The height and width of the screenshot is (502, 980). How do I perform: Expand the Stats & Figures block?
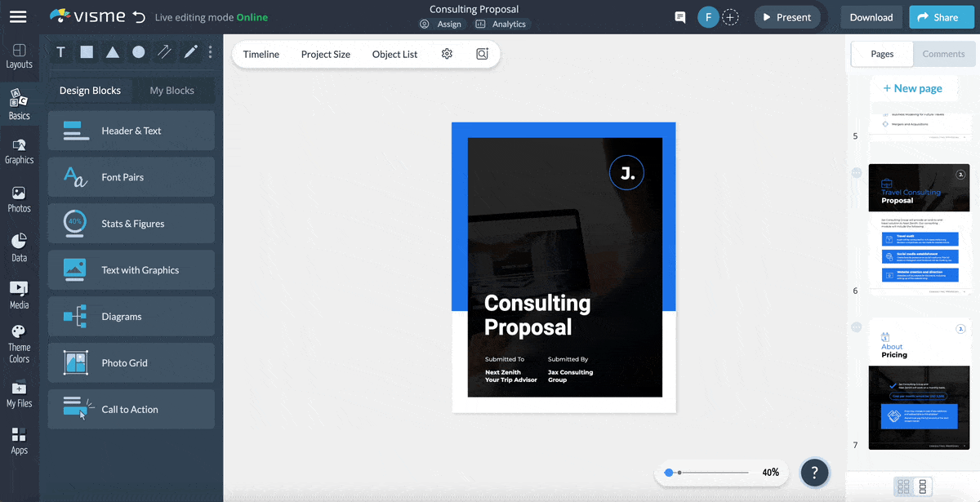[131, 224]
